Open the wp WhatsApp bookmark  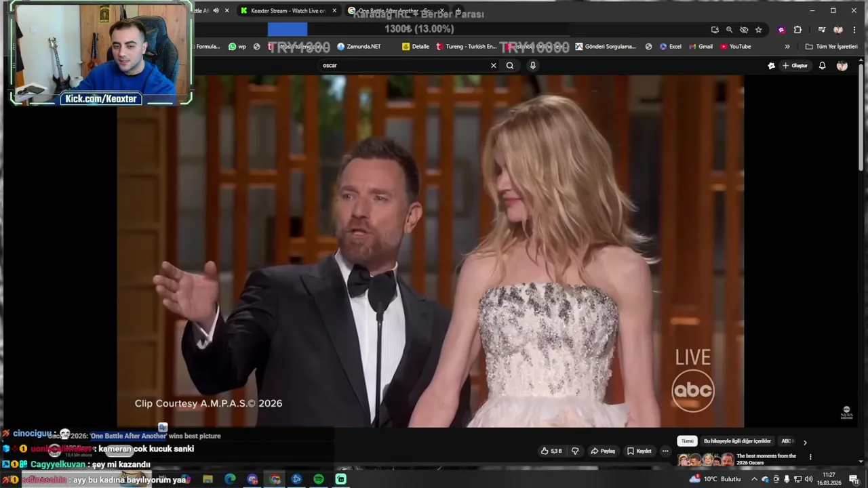pos(237,47)
